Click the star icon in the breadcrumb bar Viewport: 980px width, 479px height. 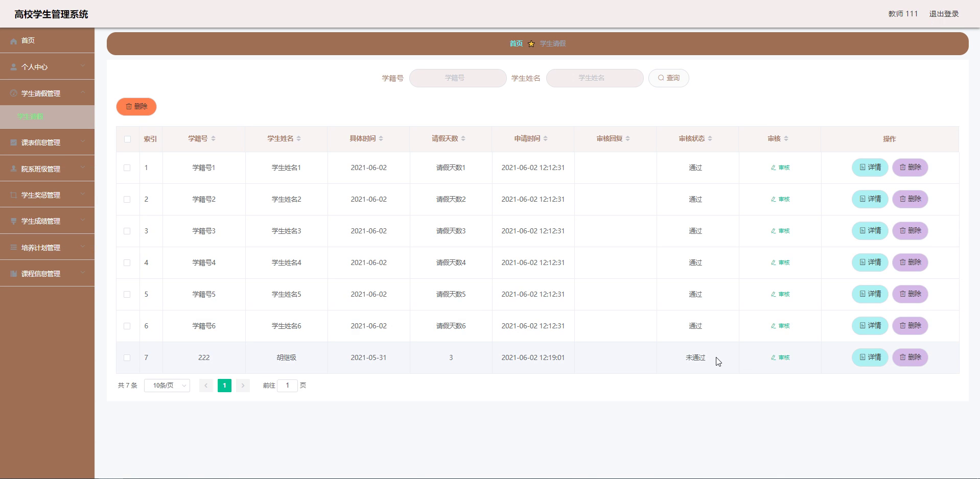(531, 43)
